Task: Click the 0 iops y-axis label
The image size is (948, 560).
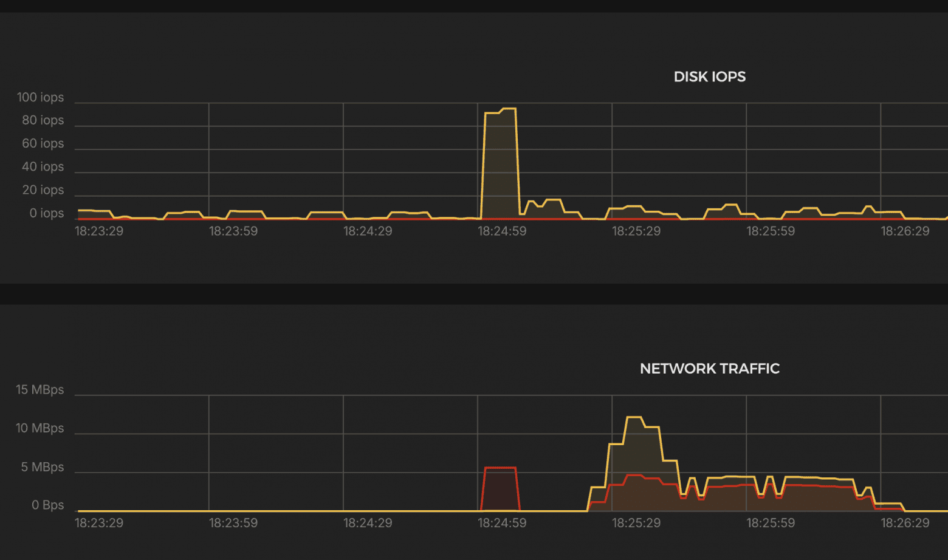Action: click(x=47, y=213)
